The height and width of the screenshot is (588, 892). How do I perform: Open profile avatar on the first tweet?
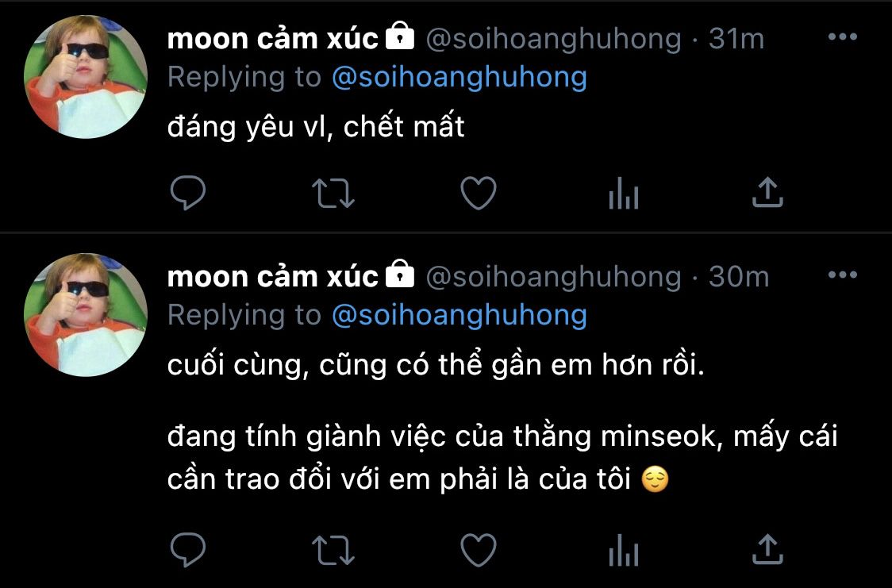pos(86,77)
